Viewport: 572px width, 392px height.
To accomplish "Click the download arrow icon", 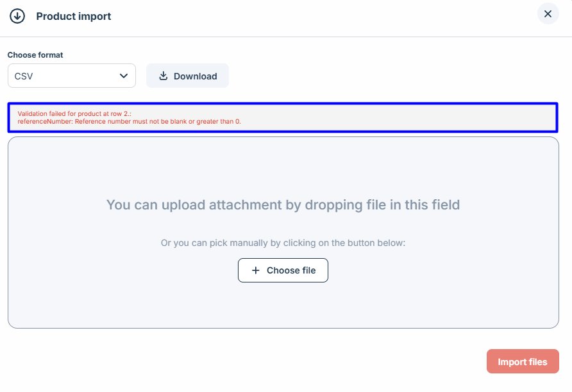I will click(x=164, y=76).
